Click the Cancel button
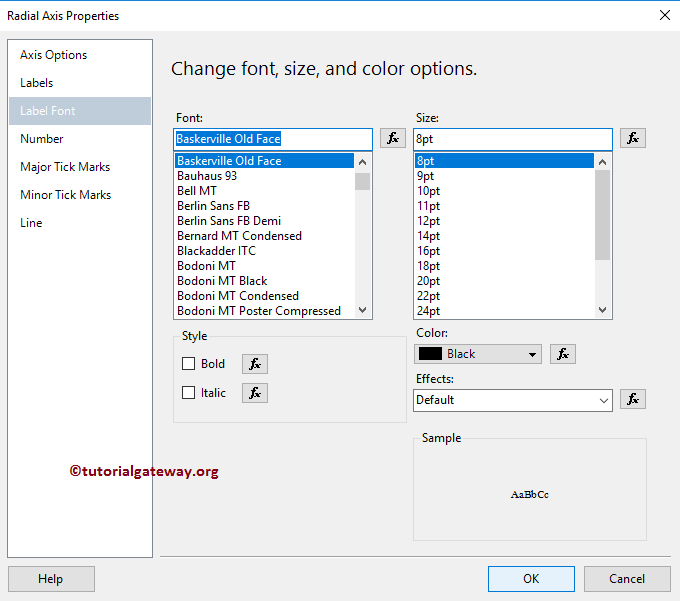The image size is (680, 601). point(627,578)
